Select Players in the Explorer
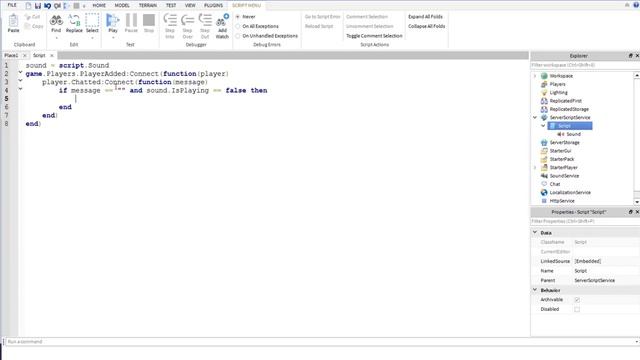 [x=557, y=84]
